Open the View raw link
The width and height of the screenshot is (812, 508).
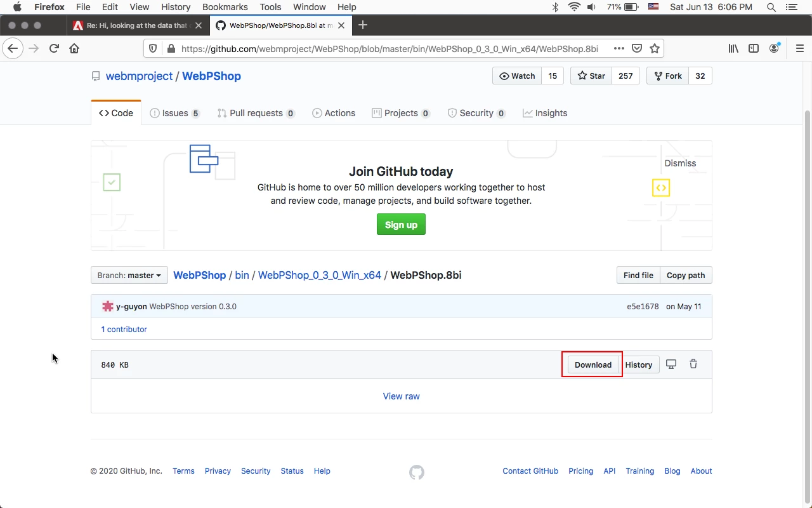[401, 396]
